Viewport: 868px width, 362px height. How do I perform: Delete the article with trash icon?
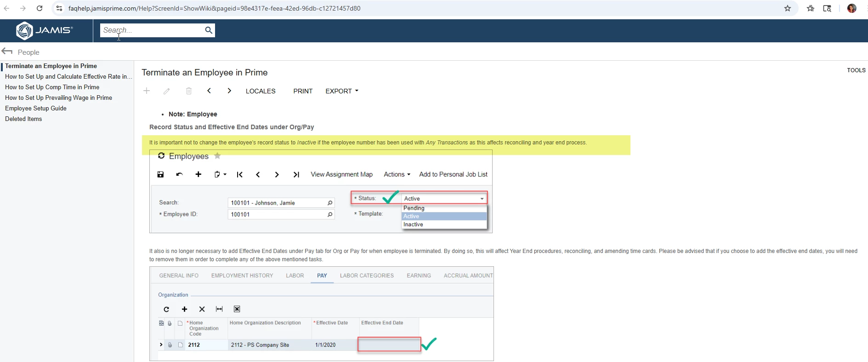(x=189, y=91)
